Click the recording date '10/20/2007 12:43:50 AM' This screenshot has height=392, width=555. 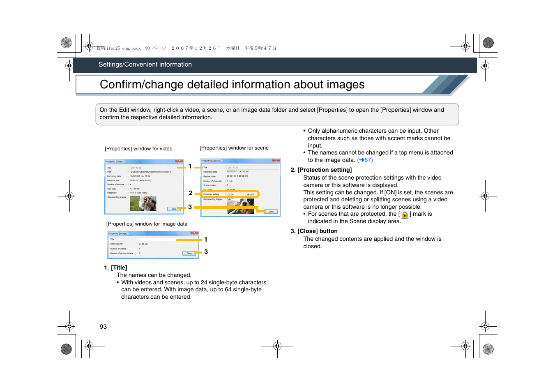[x=237, y=172]
